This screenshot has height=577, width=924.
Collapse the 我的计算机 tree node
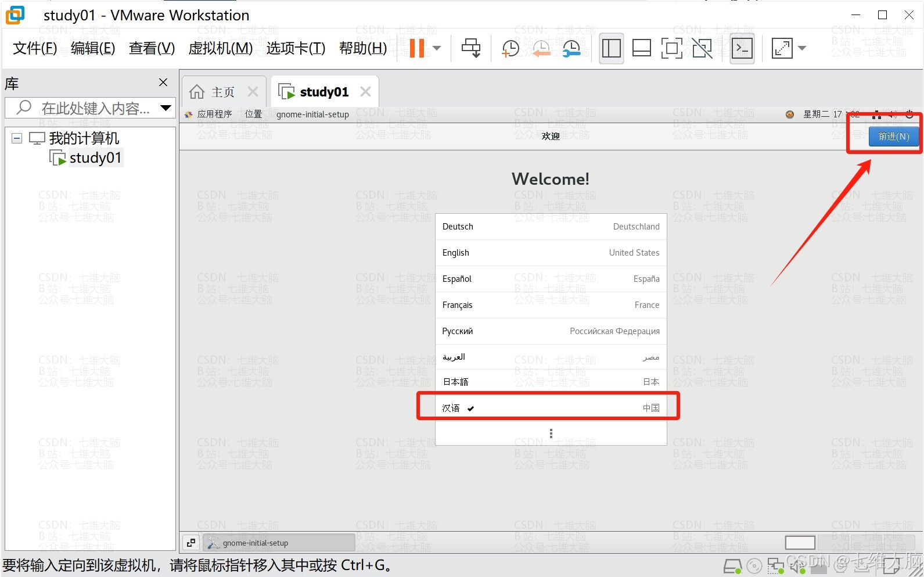pyautogui.click(x=17, y=138)
